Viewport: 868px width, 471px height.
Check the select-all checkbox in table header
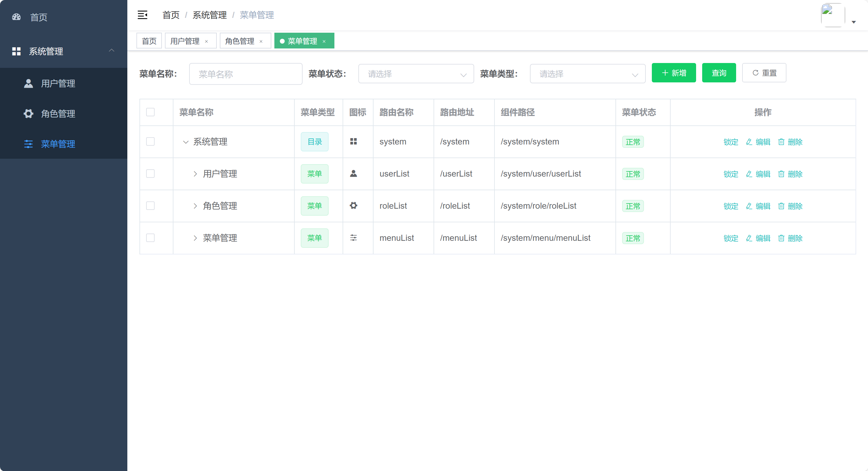(150, 112)
